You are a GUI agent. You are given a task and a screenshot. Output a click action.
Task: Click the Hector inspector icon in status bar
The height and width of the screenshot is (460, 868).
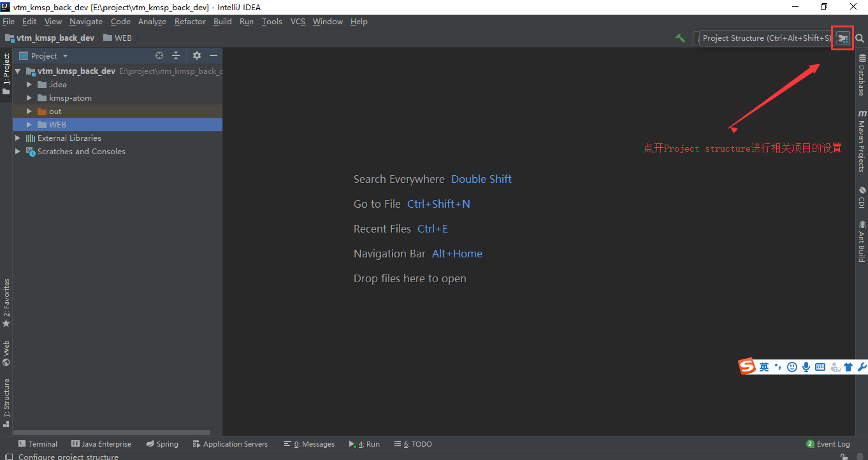pyautogui.click(x=859, y=456)
